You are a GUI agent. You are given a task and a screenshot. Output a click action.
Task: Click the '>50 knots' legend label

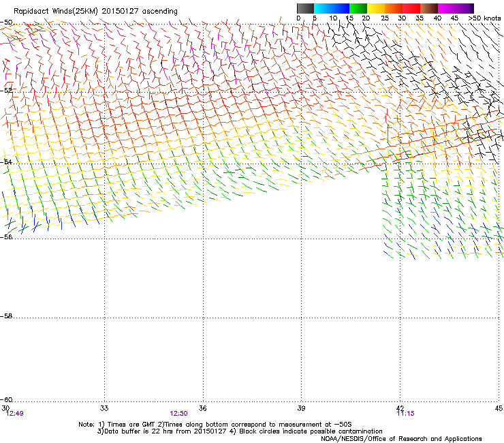pyautogui.click(x=484, y=18)
